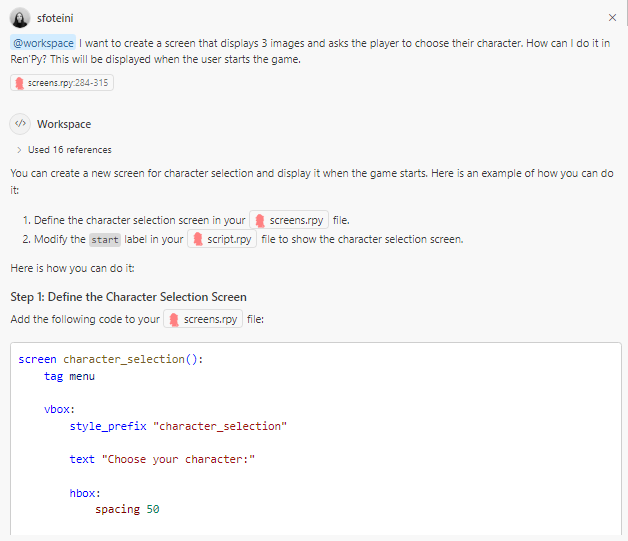The width and height of the screenshot is (628, 541).
Task: Click the @workspace mention tag
Action: [42, 44]
